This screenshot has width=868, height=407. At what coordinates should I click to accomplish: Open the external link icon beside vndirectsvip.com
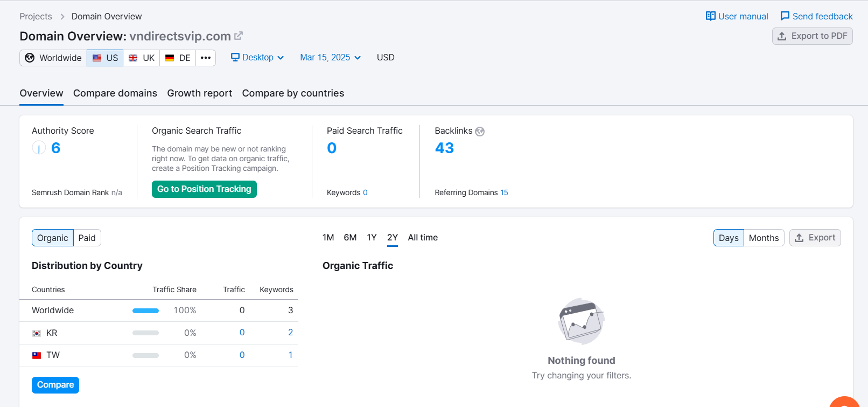(239, 36)
